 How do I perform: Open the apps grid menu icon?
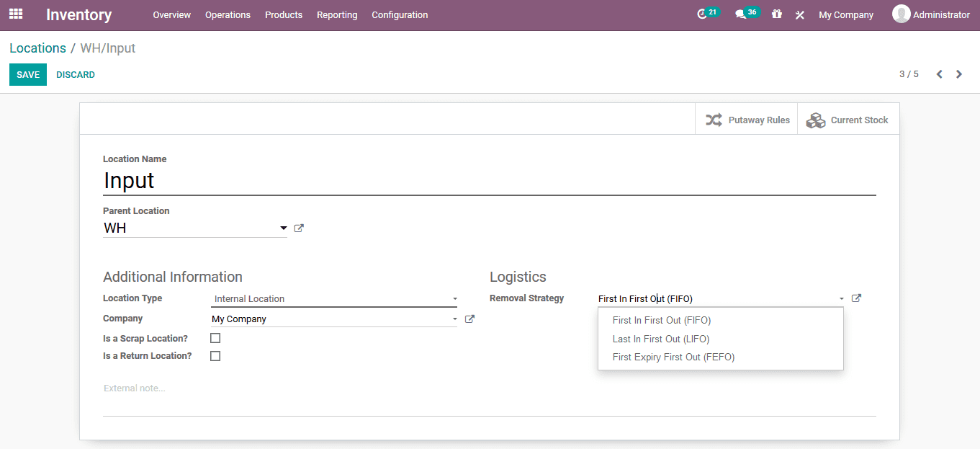[x=16, y=14]
